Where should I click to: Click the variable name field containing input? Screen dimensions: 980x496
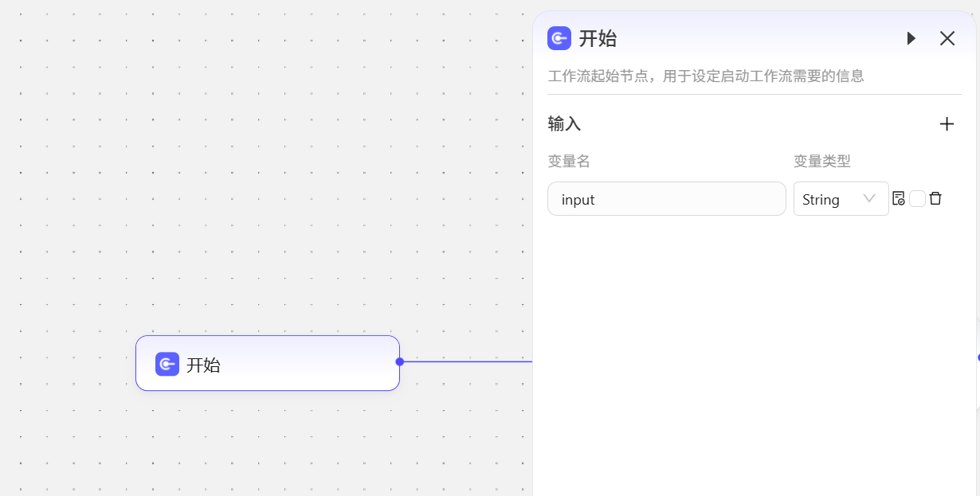point(666,198)
